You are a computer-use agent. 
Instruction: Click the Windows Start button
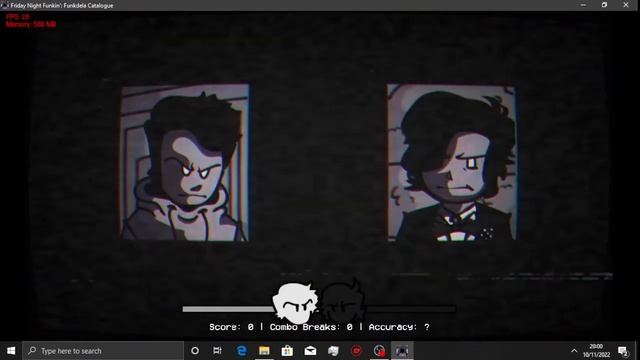point(11,351)
